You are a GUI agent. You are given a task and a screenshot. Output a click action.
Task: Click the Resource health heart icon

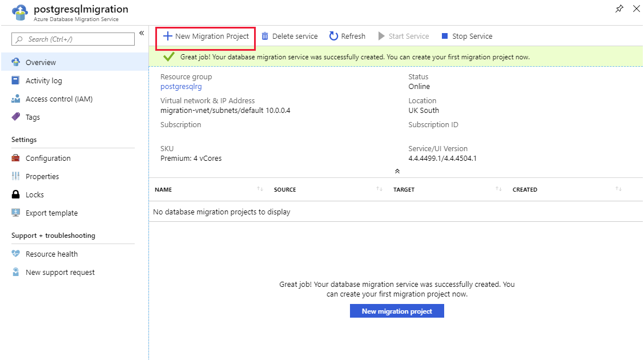tap(15, 254)
